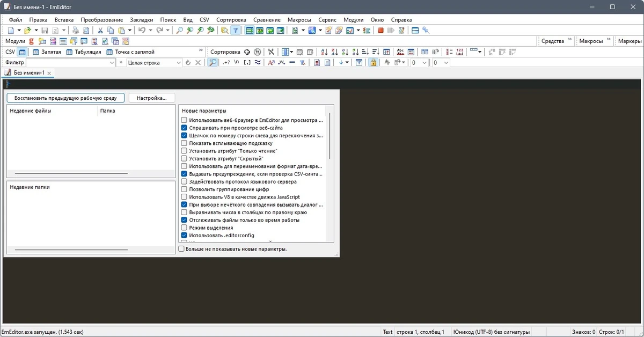Click the Open folder icon
Viewport: 644px width, 337px height.
tap(27, 31)
